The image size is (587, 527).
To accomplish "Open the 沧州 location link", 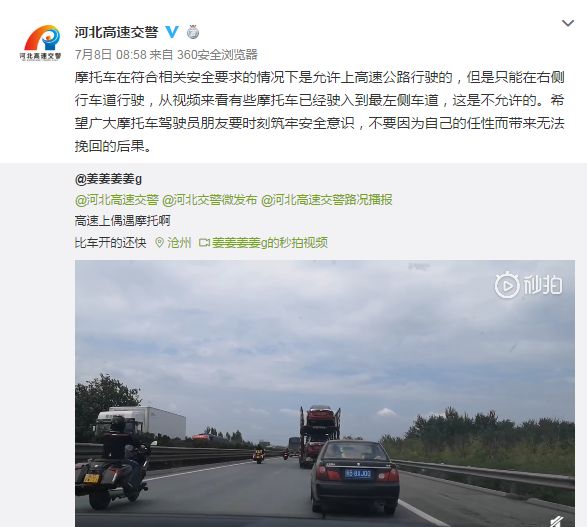I will pos(179,243).
